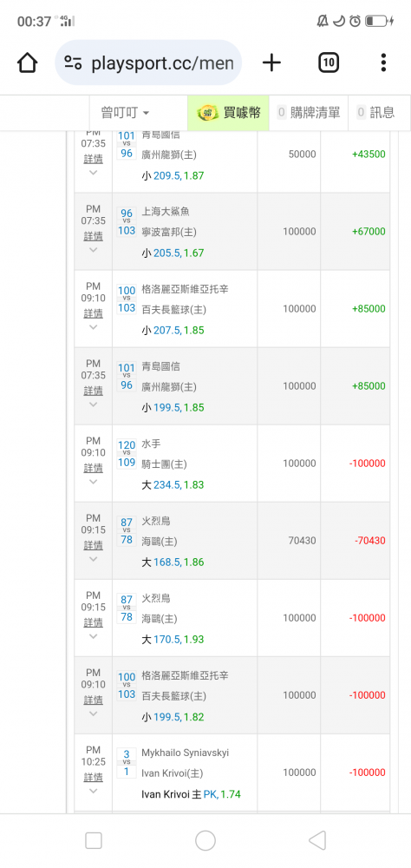Open the 訊息 messages tab

pyautogui.click(x=376, y=113)
